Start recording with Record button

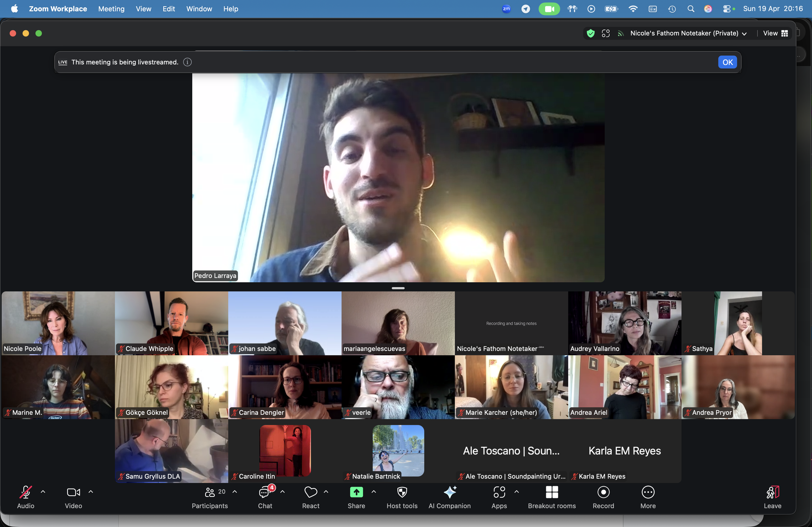pos(603,492)
